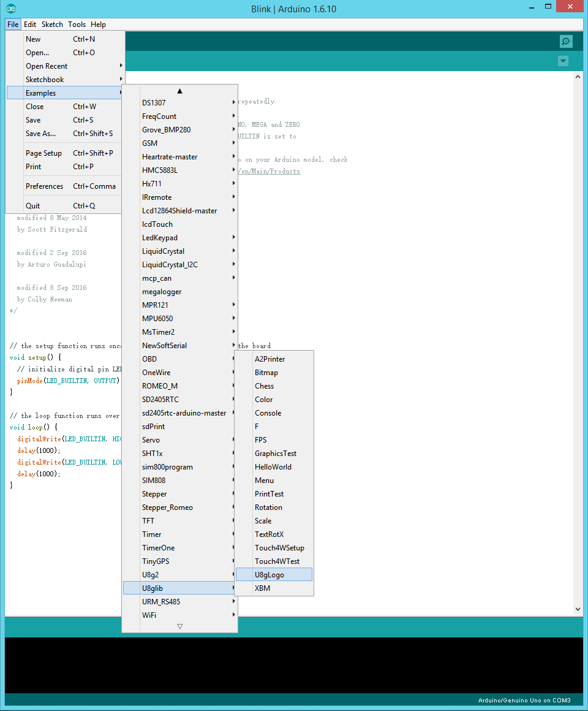
Task: Minimize the Arduino window
Action: click(532, 7)
